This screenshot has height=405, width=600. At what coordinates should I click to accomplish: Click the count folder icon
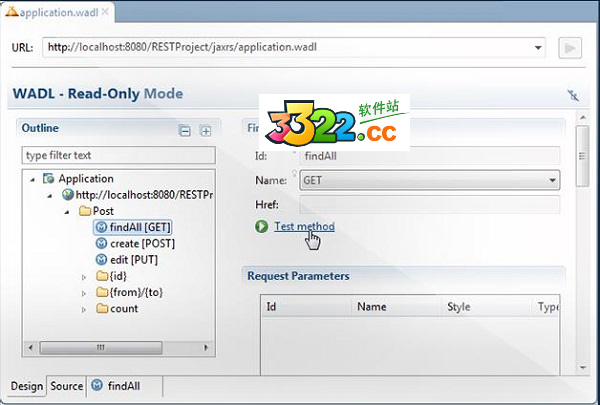tap(102, 309)
